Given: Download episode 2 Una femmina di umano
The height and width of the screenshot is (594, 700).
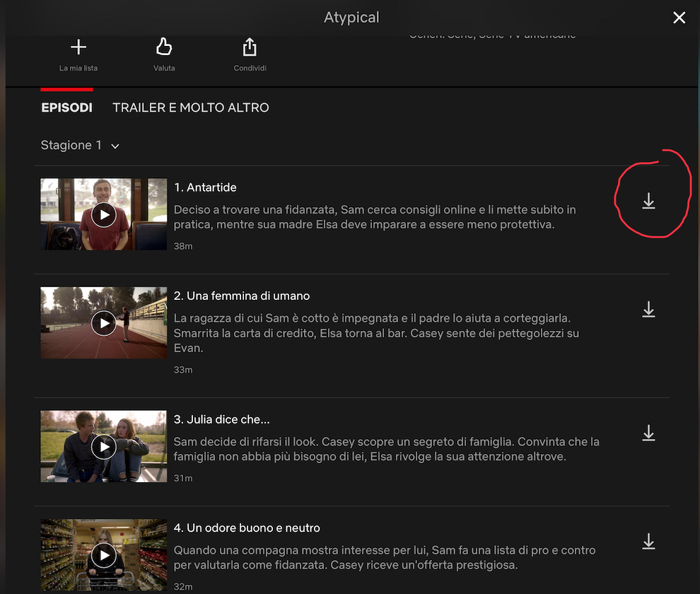Looking at the screenshot, I should [648, 310].
